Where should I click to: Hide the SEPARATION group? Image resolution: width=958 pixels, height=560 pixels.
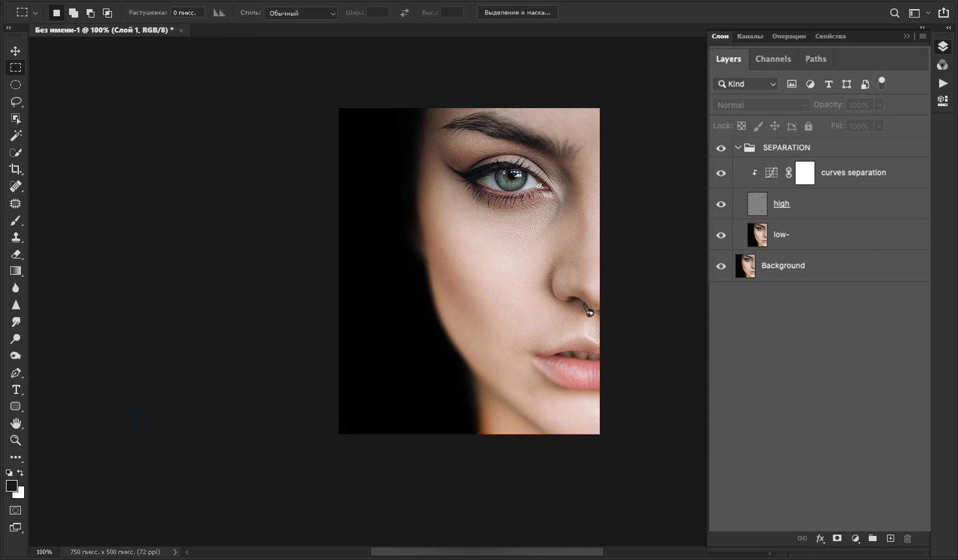(721, 148)
